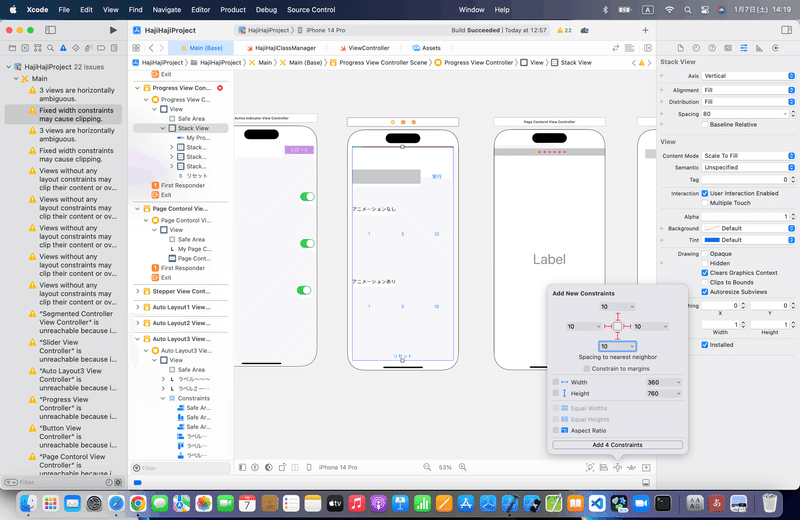Click the Add 4 Constraints button

pyautogui.click(x=617, y=444)
